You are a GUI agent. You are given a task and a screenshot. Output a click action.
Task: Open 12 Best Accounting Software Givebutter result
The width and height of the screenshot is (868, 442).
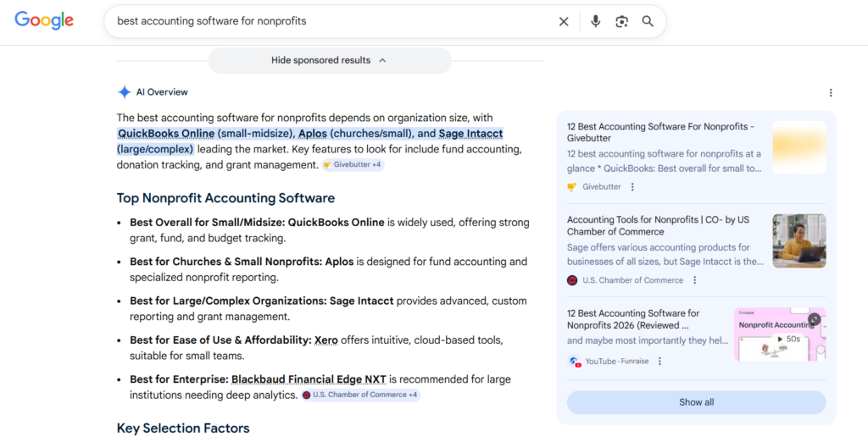tap(660, 132)
